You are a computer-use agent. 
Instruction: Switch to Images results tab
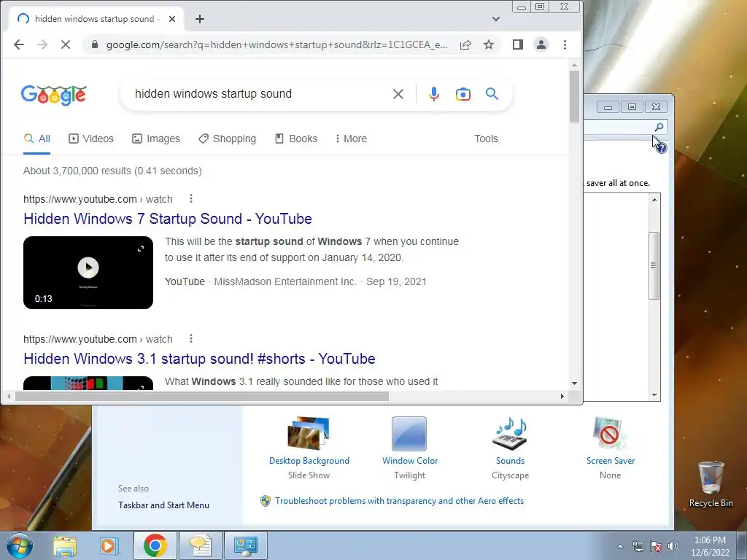coord(156,139)
